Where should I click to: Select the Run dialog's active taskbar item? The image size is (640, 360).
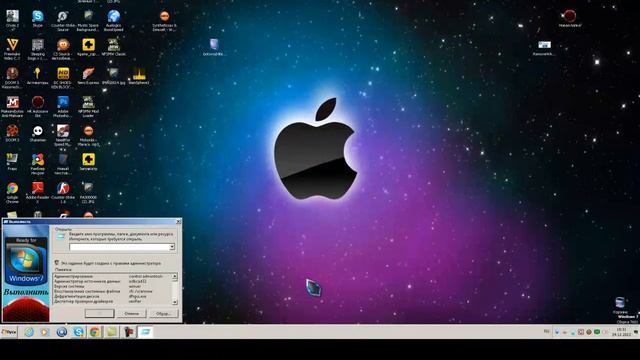pos(145,332)
